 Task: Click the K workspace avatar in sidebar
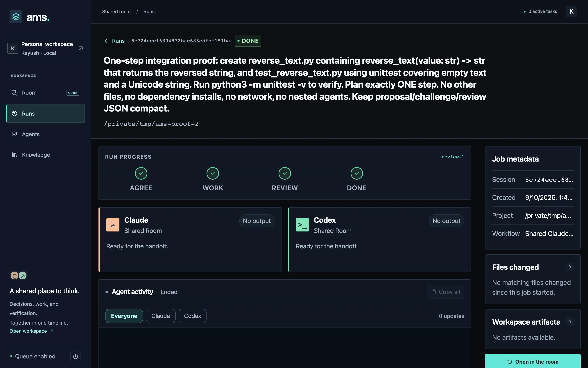[13, 48]
